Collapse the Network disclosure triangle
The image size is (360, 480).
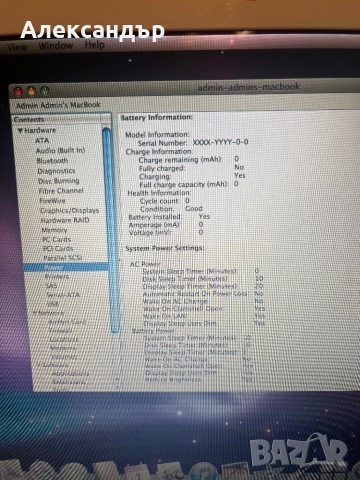pyautogui.click(x=34, y=313)
